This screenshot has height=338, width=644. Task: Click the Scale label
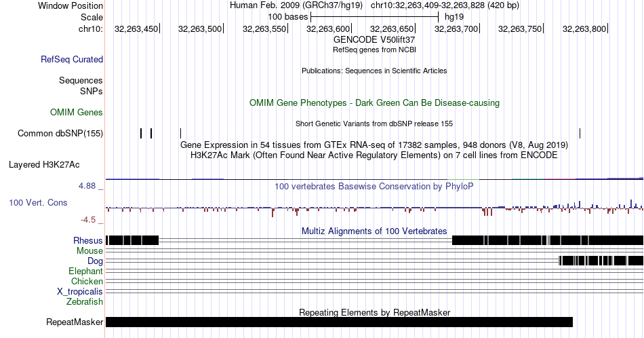pyautogui.click(x=92, y=17)
